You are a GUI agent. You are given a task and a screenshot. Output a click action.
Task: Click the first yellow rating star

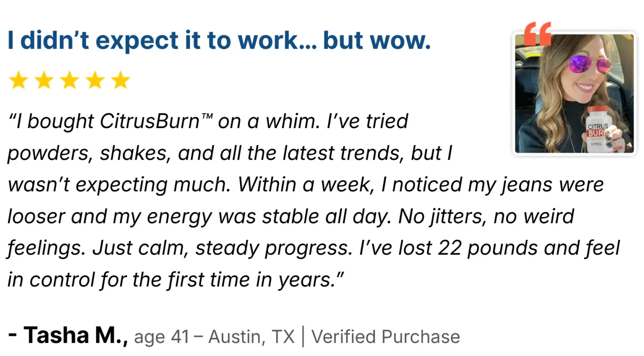tap(18, 80)
